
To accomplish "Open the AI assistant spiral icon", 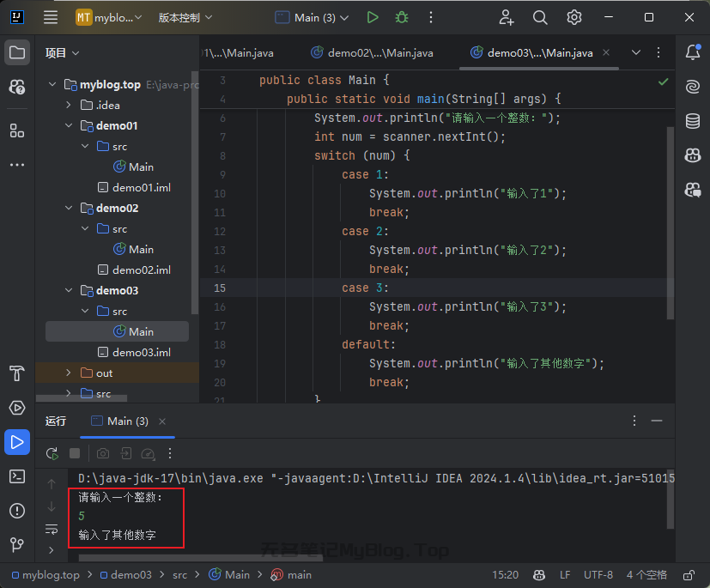I will pyautogui.click(x=693, y=87).
